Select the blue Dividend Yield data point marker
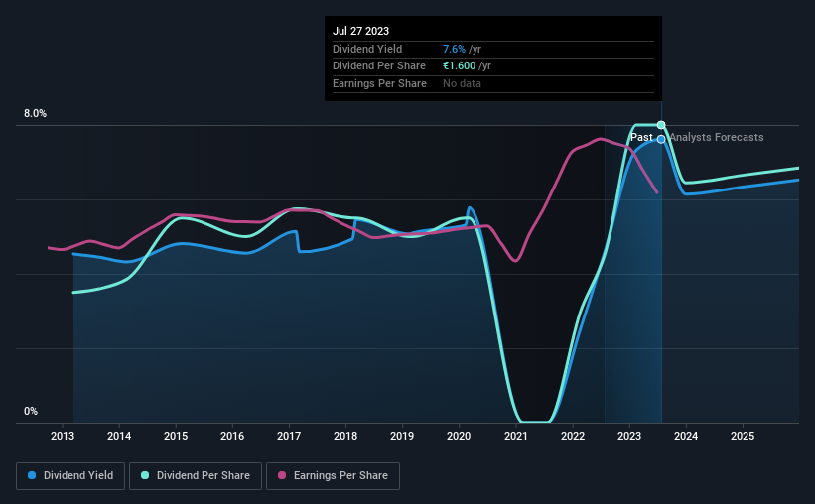The image size is (815, 504). 661,139
